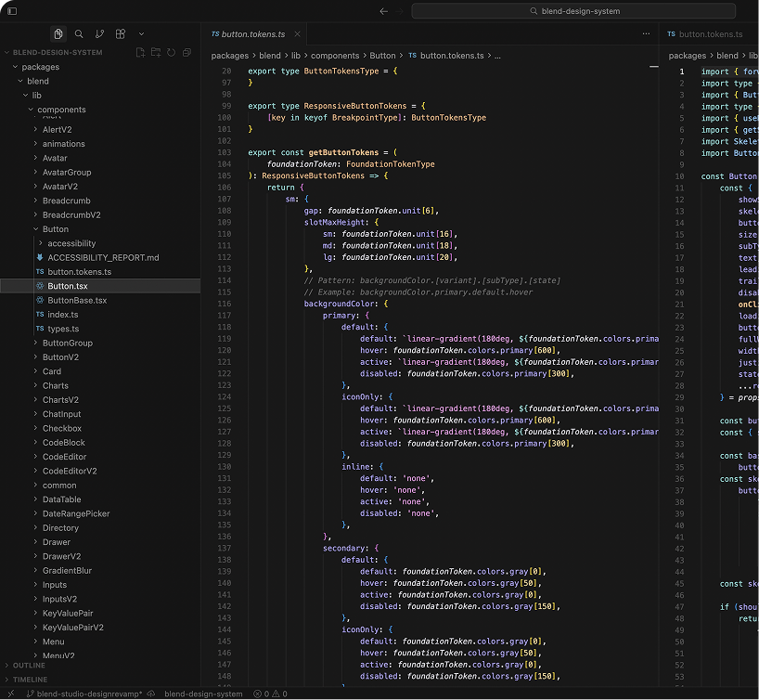Click the Button breadcrumb segment

pos(382,56)
